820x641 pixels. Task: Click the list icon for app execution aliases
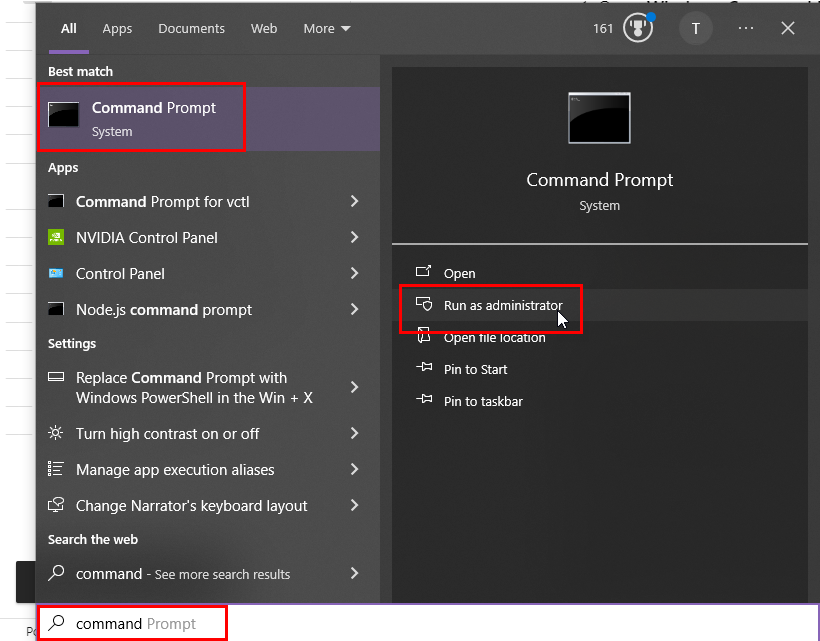tap(55, 469)
